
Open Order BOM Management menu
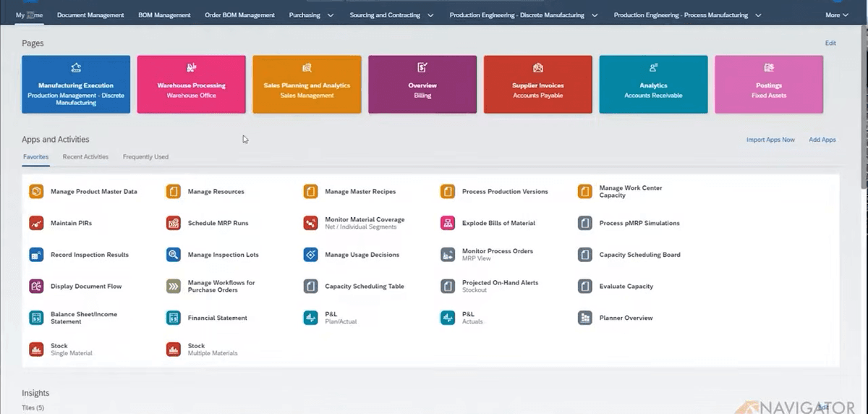[x=239, y=14]
